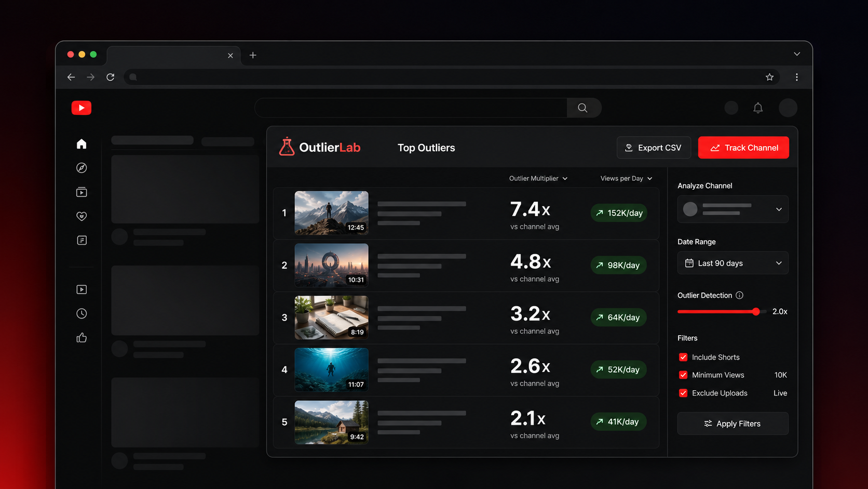Click Export CSV button
Screen dimensions: 868x489
tap(654, 148)
